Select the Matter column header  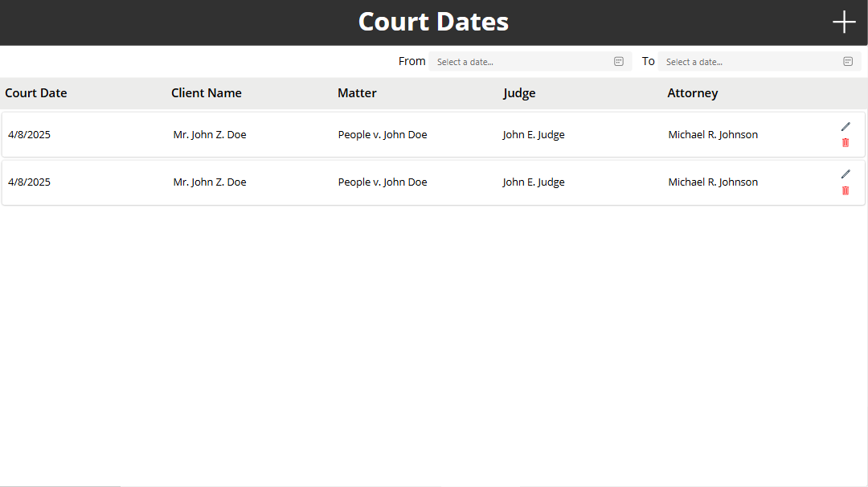point(357,93)
